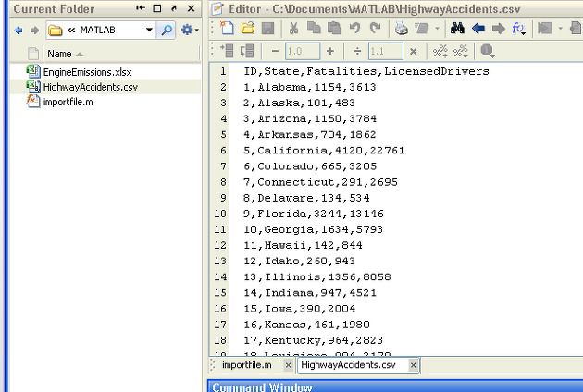Undock the Current Folder panel
Image resolution: width=583 pixels, height=392 pixels.
pos(174,8)
